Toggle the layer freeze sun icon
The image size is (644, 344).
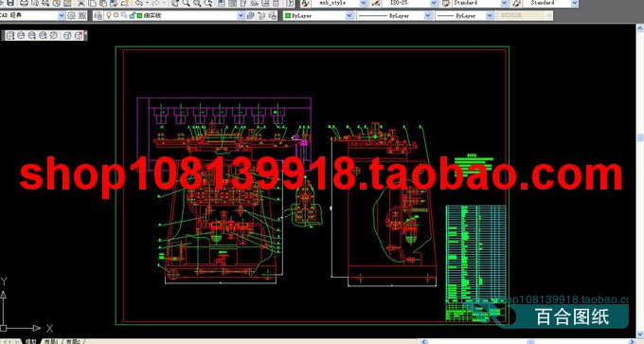(116, 15)
